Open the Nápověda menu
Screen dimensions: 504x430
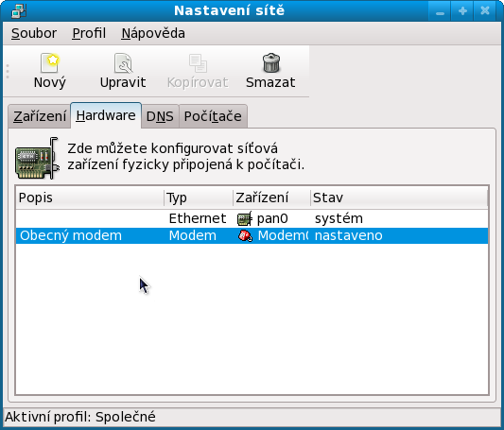pos(153,33)
